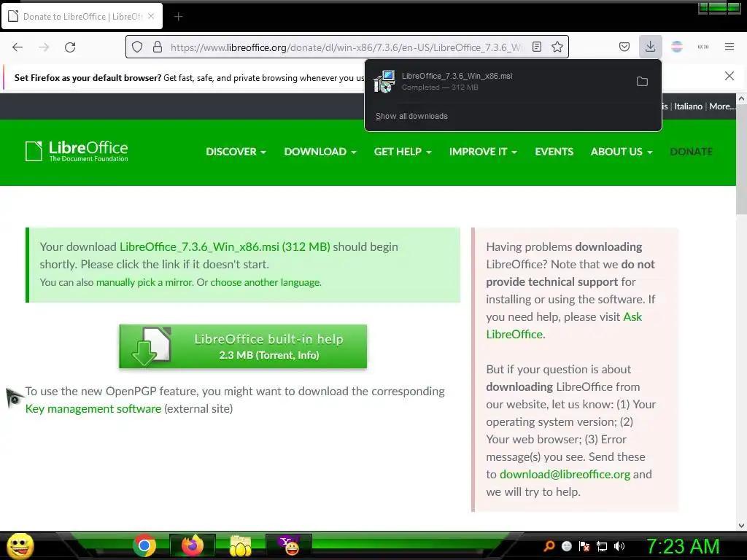Click manually pick a mirror link
Screen dimensions: 747x560
(x=144, y=282)
